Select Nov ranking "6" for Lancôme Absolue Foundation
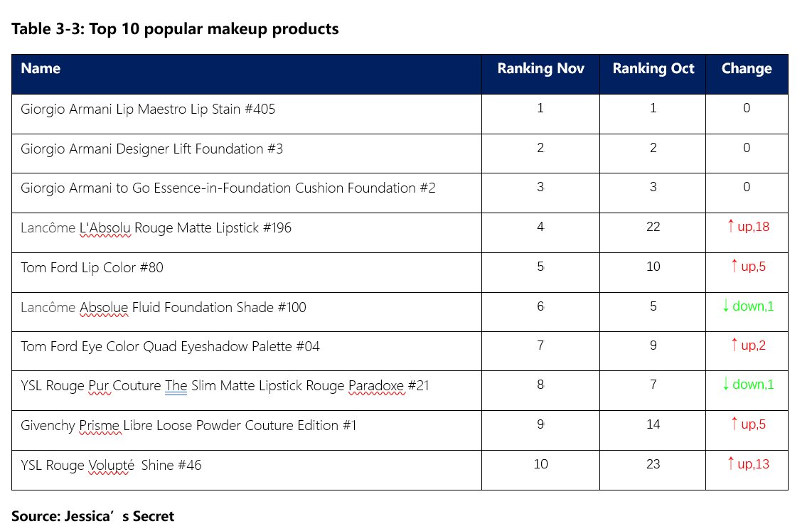Image resolution: width=812 pixels, height=531 pixels. pos(540,306)
